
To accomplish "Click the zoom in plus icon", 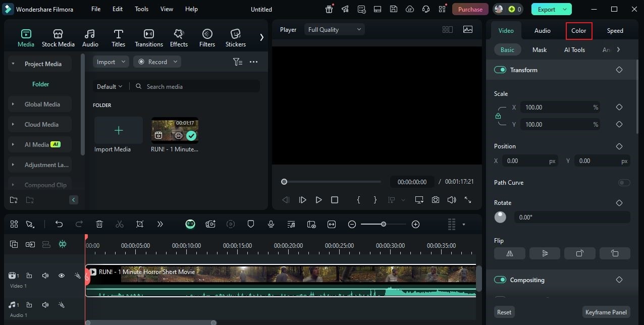I will (x=416, y=224).
